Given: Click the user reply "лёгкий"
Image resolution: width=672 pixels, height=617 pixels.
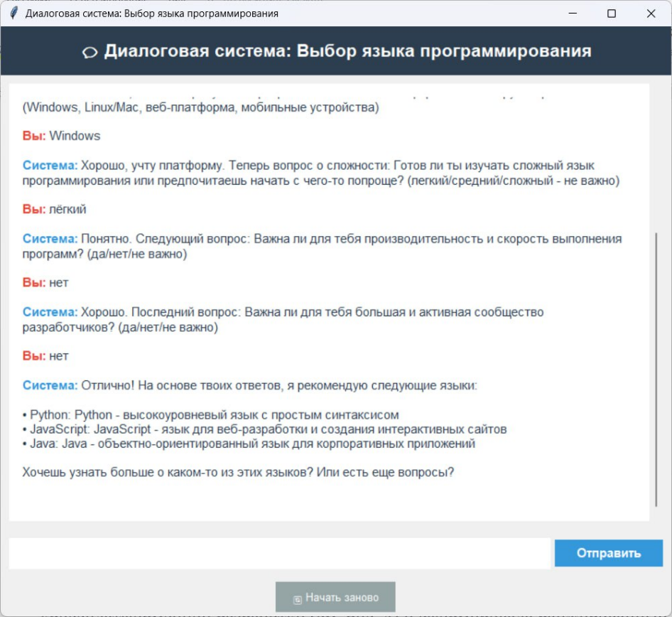Looking at the screenshot, I should [x=67, y=209].
